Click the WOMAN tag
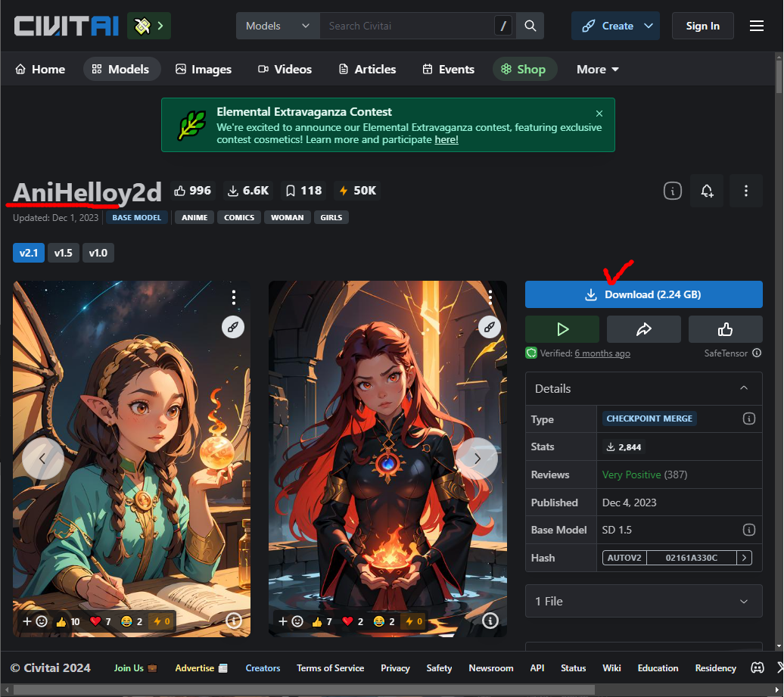This screenshot has height=697, width=784. click(287, 217)
